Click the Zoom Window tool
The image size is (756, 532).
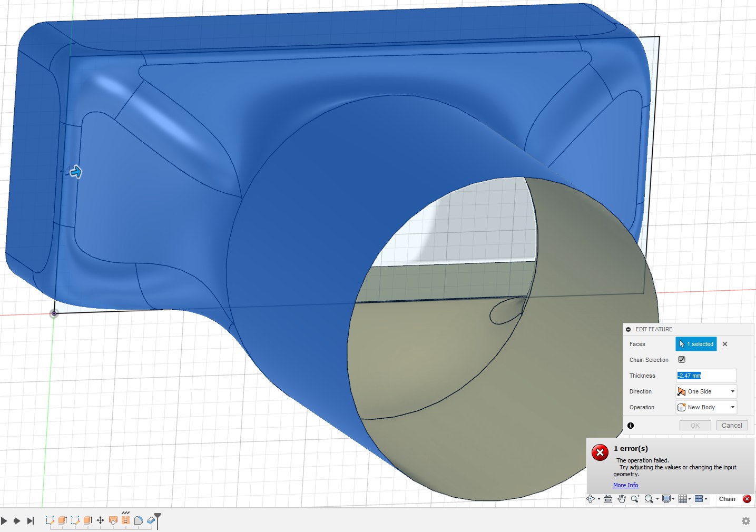(x=649, y=499)
